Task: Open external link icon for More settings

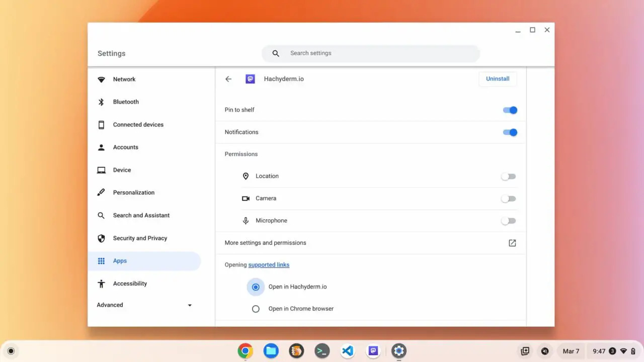Action: (x=512, y=243)
